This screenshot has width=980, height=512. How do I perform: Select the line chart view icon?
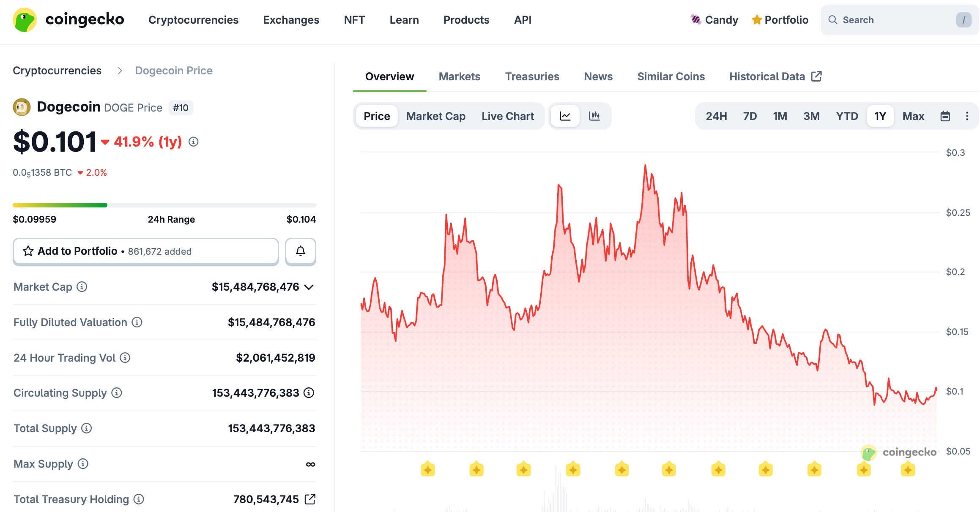click(565, 116)
